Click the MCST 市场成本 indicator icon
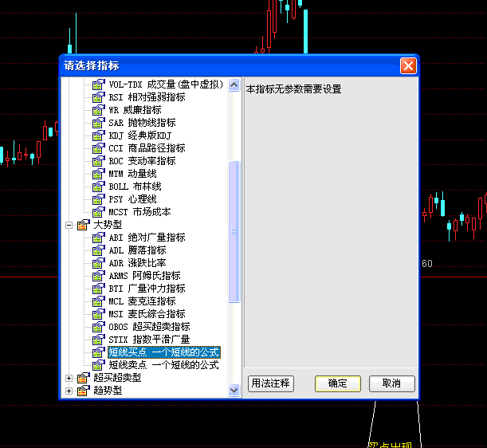Image resolution: width=487 pixels, height=448 pixels. (x=99, y=212)
